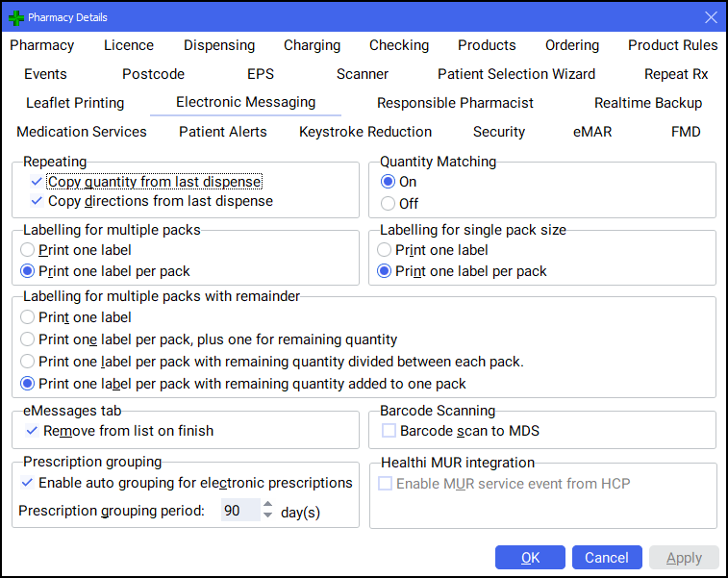The width and height of the screenshot is (728, 578).
Task: Enable Barcode scan to MDS
Action: [388, 431]
